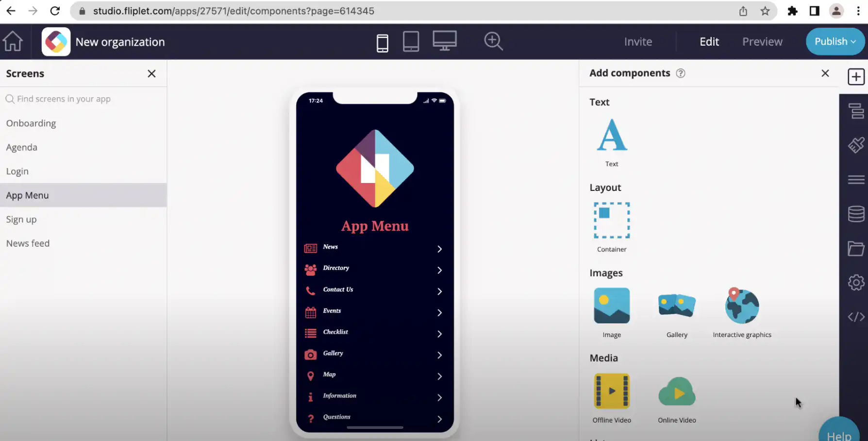Switch to tablet device preview
The image size is (868, 441).
coord(411,42)
